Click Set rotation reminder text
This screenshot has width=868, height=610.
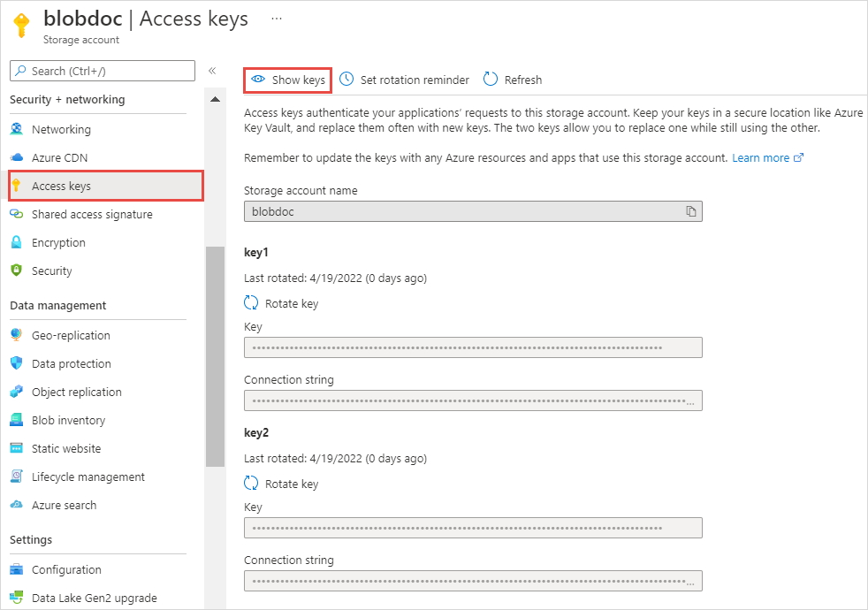coord(415,80)
